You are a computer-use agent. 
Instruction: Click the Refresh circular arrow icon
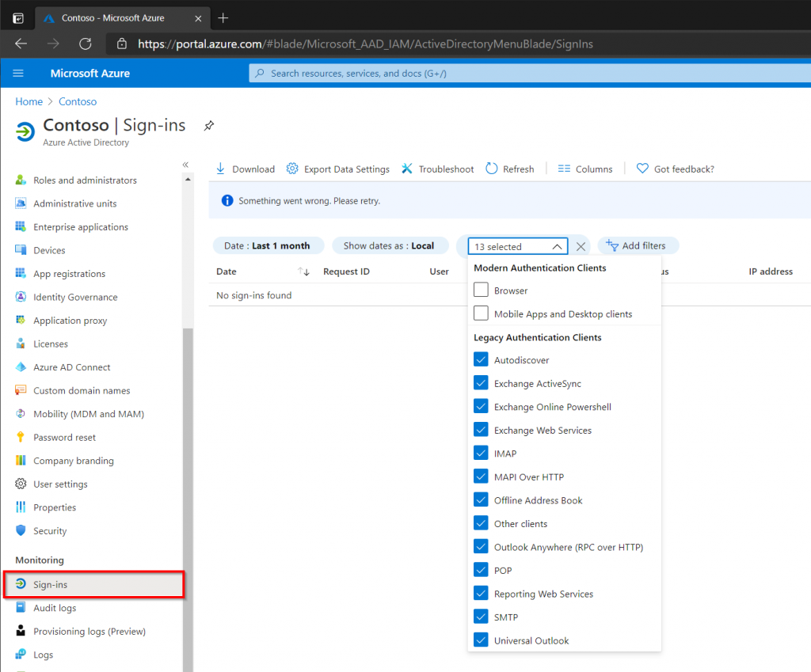[x=491, y=169]
